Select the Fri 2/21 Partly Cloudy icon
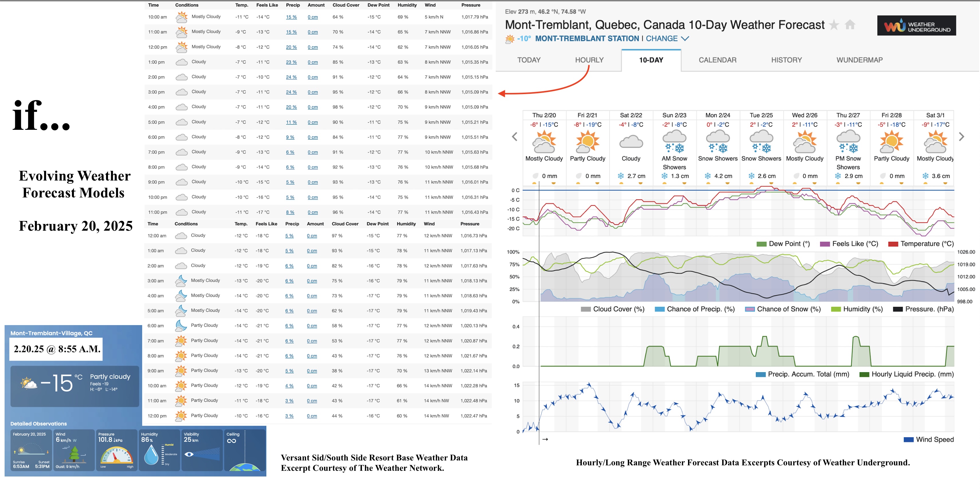The width and height of the screenshot is (980, 494). [x=587, y=142]
